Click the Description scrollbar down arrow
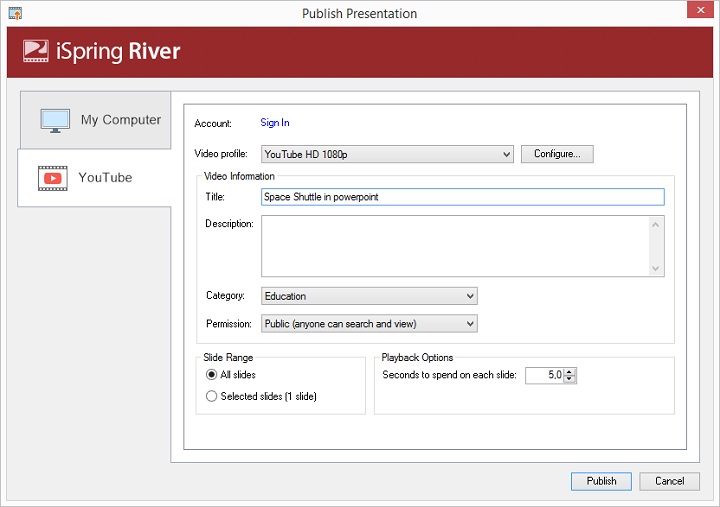The width and height of the screenshot is (720, 507). pyautogui.click(x=655, y=268)
